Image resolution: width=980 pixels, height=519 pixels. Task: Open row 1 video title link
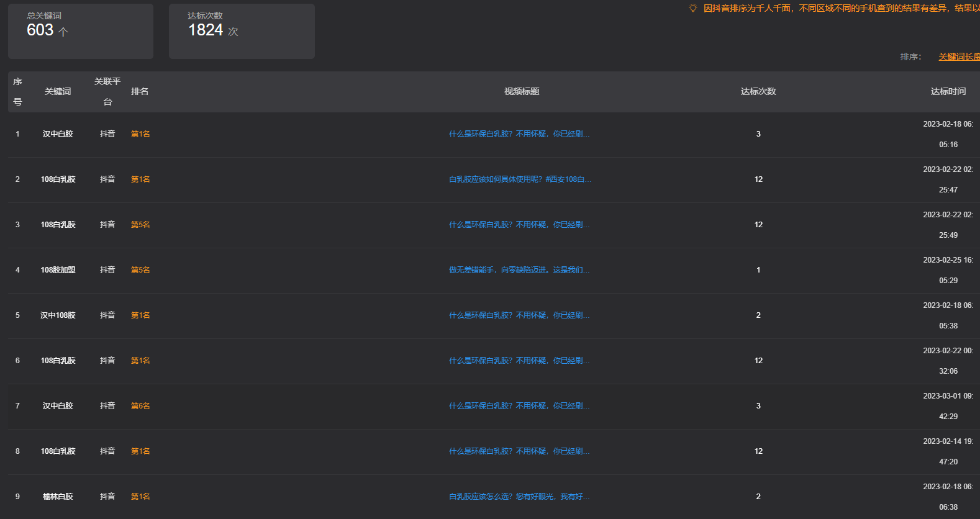tap(519, 134)
